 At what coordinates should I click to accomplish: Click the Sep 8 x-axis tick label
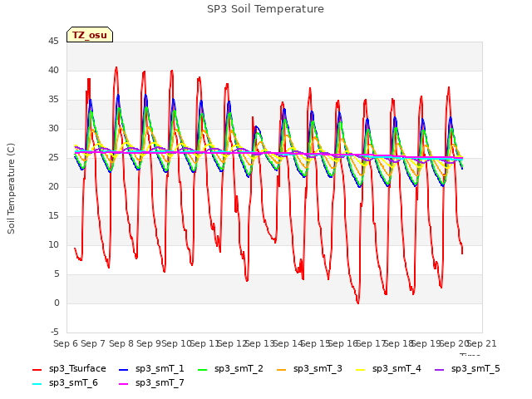tap(121, 343)
